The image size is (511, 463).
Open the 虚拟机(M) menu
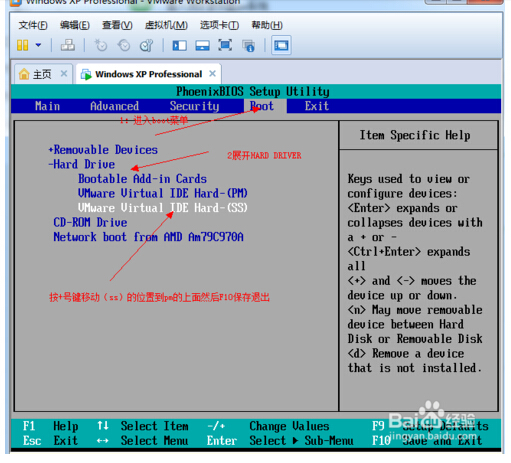point(166,25)
